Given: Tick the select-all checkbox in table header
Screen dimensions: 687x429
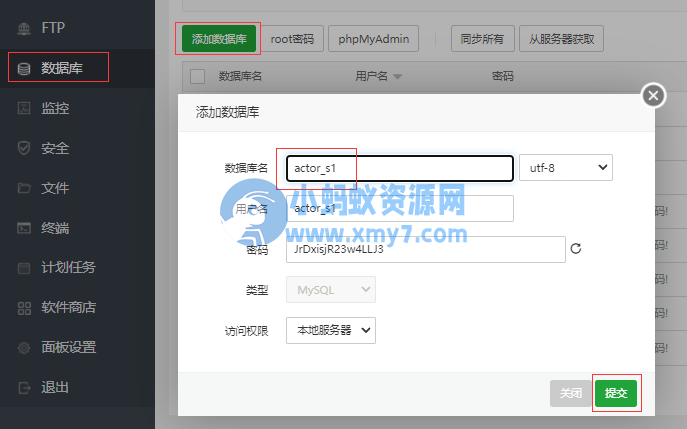Looking at the screenshot, I should tap(197, 76).
